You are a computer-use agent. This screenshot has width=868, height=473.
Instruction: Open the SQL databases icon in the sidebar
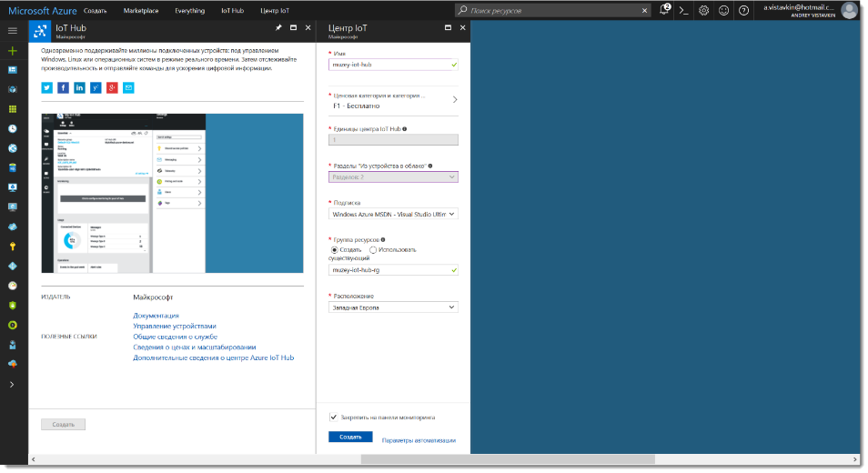(12, 168)
